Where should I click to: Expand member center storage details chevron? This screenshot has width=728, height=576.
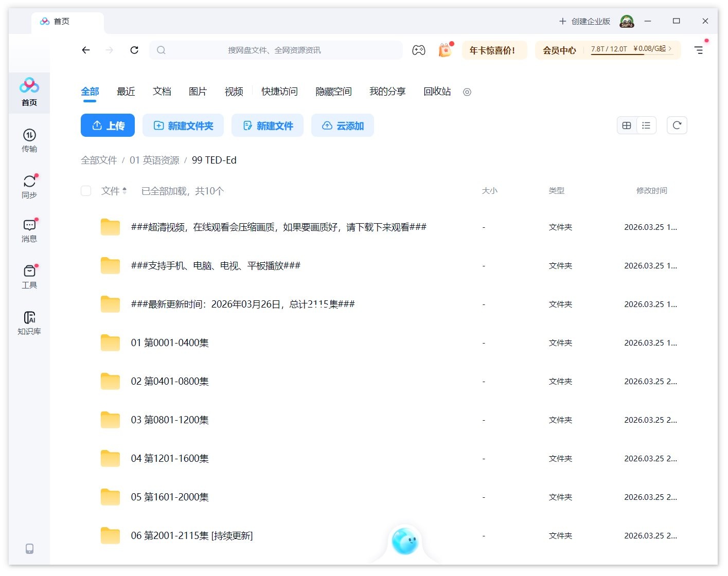click(x=670, y=49)
